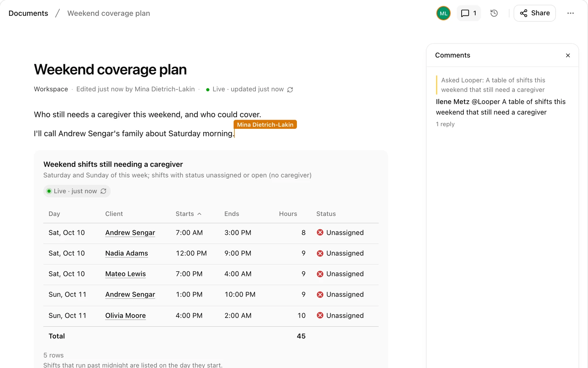Image resolution: width=588 pixels, height=368 pixels.
Task: Click the sentence about calling Andrew Sengar's family
Action: pyautogui.click(x=134, y=134)
